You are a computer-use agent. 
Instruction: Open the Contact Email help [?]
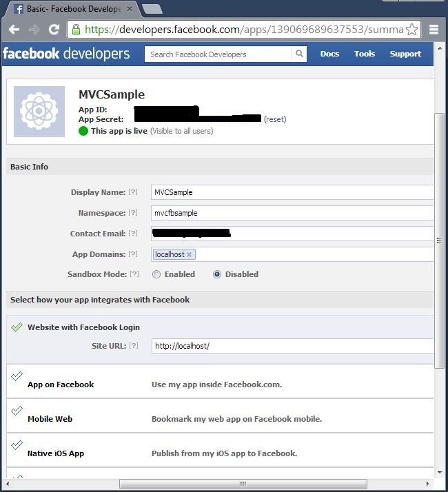(x=133, y=233)
